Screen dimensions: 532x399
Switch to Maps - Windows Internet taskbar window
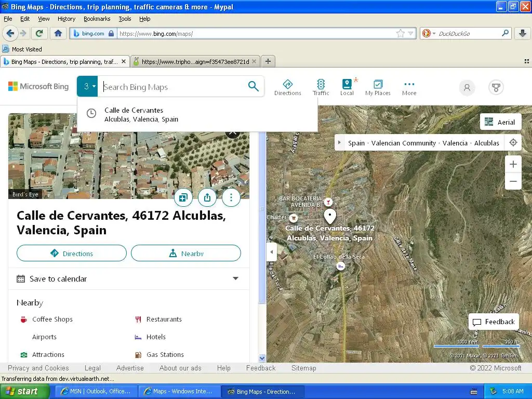coord(179,391)
